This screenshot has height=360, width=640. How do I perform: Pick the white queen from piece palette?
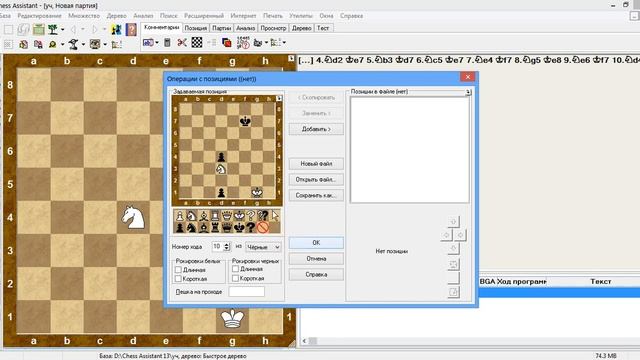coord(227,216)
